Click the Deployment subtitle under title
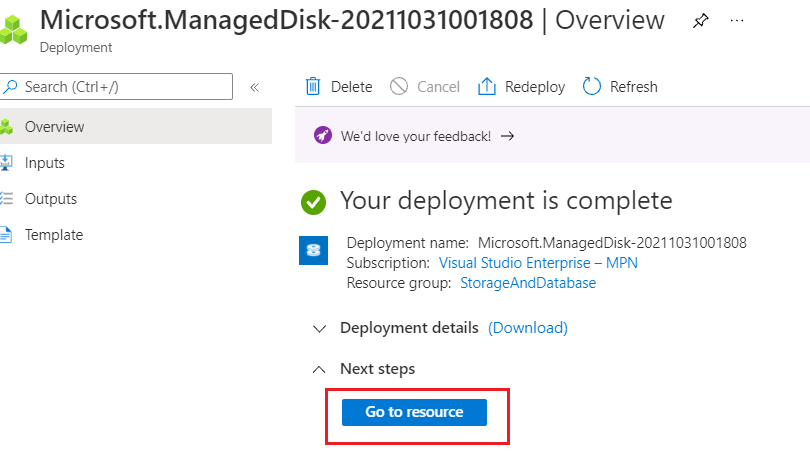Screen dimensions: 810x458 (x=76, y=48)
